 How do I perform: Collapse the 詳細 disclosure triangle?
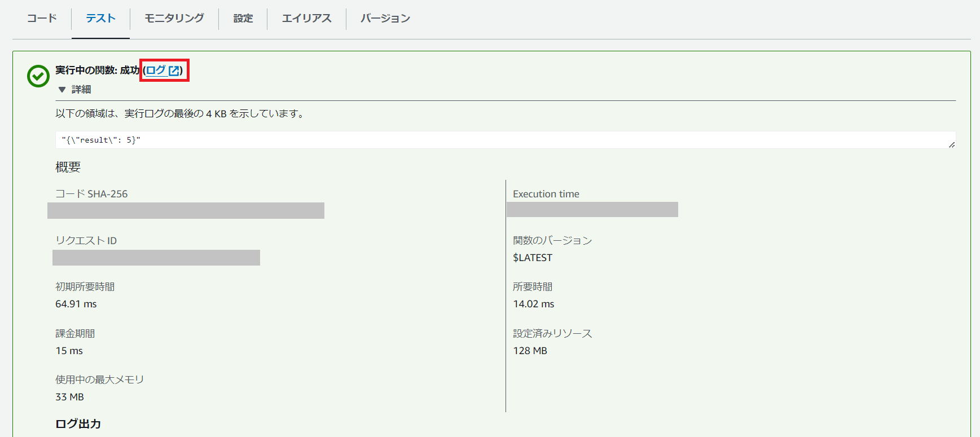coord(62,90)
